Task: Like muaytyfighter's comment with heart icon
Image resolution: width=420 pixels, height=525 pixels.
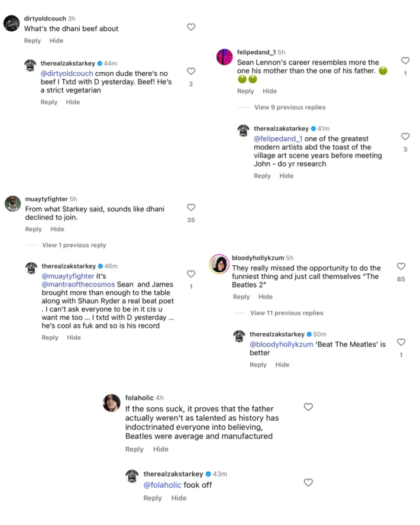Action: tap(191, 208)
